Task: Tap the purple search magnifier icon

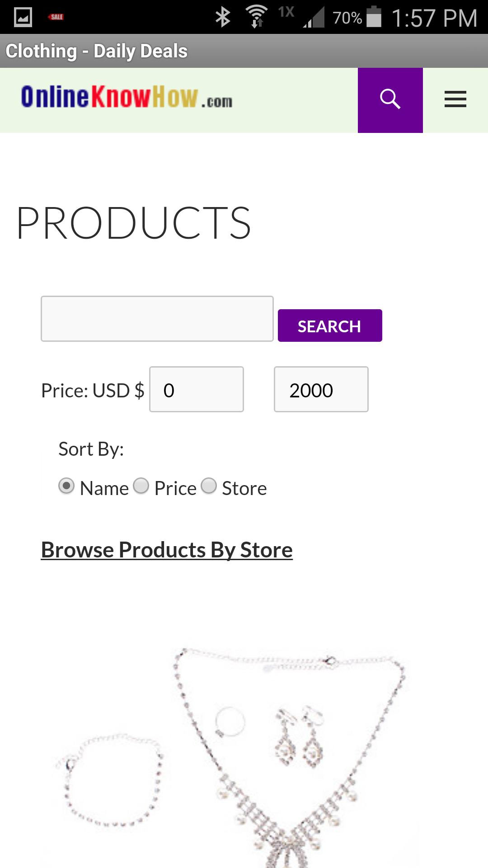Action: tap(390, 100)
